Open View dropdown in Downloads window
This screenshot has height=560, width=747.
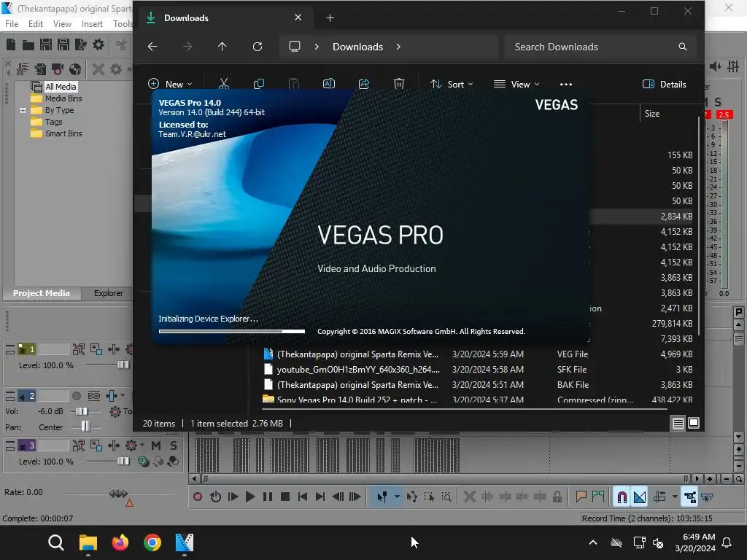pyautogui.click(x=516, y=85)
